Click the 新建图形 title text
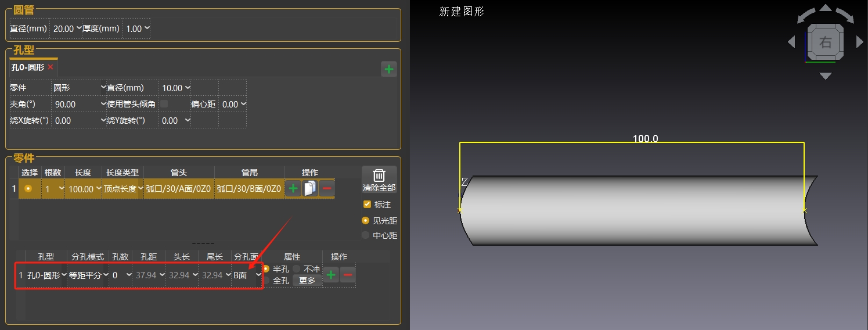Screen dimensions: 868x330 pyautogui.click(x=462, y=11)
